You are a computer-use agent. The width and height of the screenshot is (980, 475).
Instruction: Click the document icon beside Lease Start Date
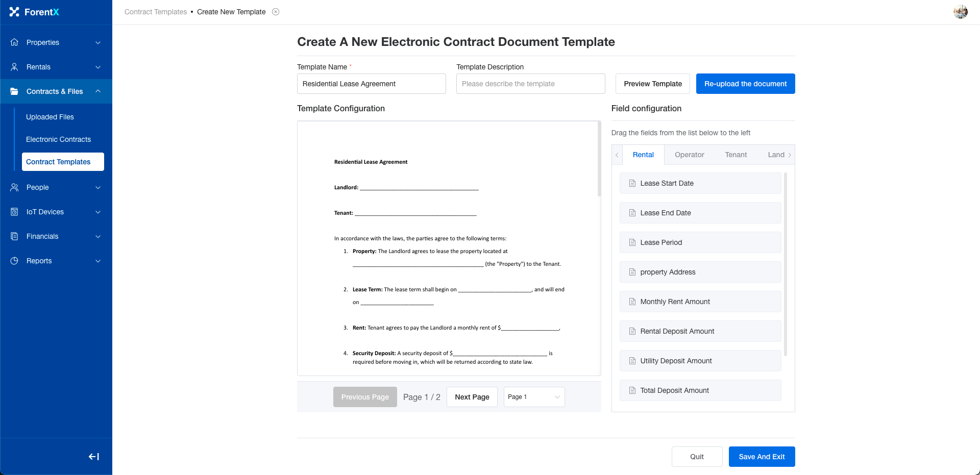pyautogui.click(x=632, y=183)
